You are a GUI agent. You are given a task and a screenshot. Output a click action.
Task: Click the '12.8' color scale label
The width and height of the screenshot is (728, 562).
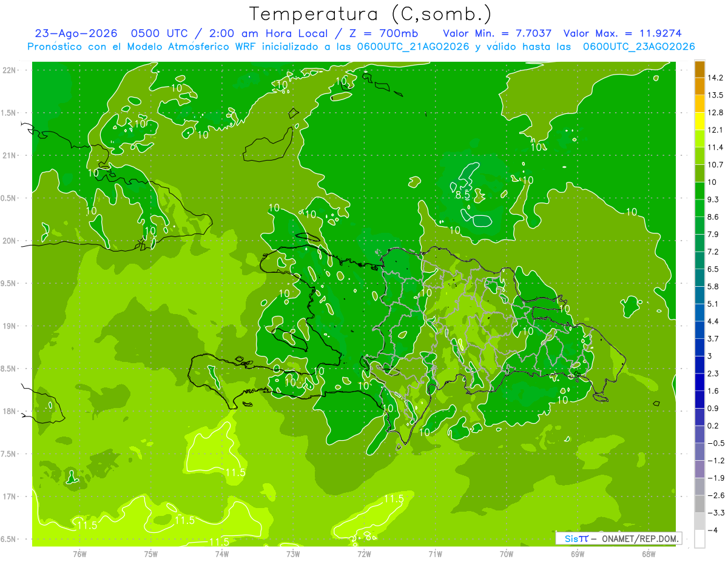tap(716, 112)
